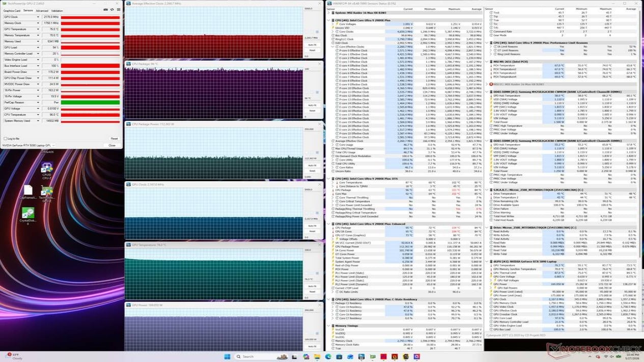Viewport: 644px width, 362px height.
Task: Open the Windows Start menu
Action: [227, 356]
